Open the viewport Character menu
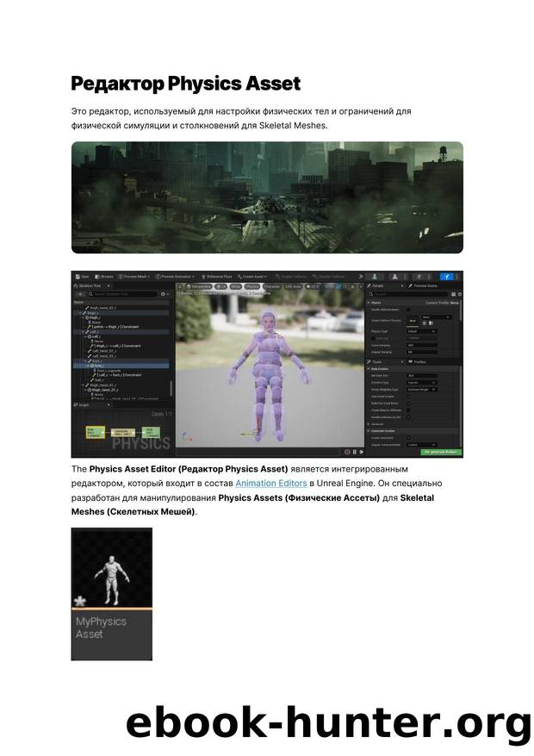This screenshot has height=756, width=534. [272, 286]
